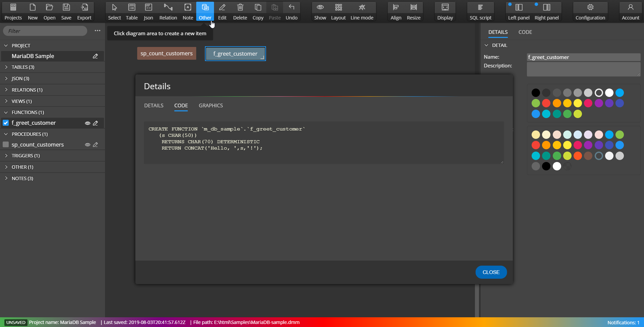Open Configuration gear settings
The image size is (644, 327).
[590, 12]
